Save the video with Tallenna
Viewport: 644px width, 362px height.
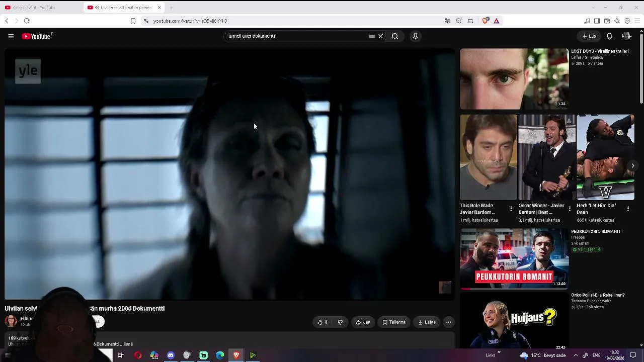click(x=394, y=322)
